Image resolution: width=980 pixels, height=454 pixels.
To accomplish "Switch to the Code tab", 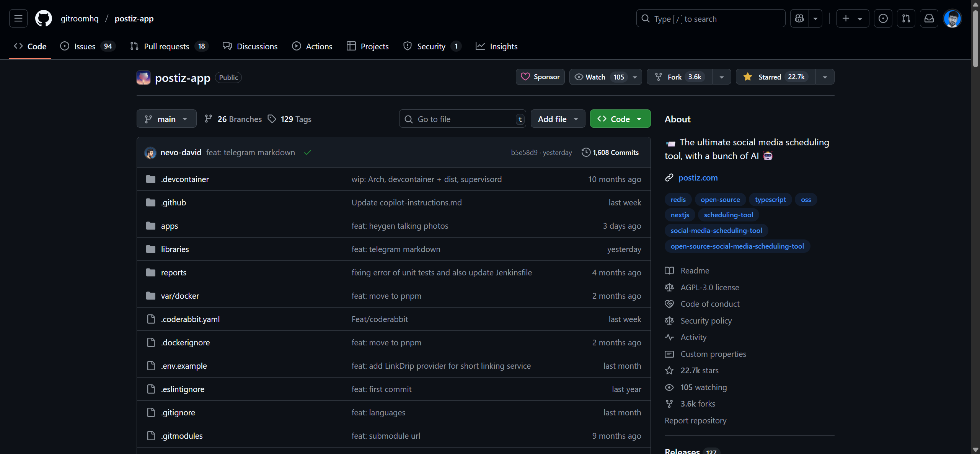I will (x=30, y=46).
